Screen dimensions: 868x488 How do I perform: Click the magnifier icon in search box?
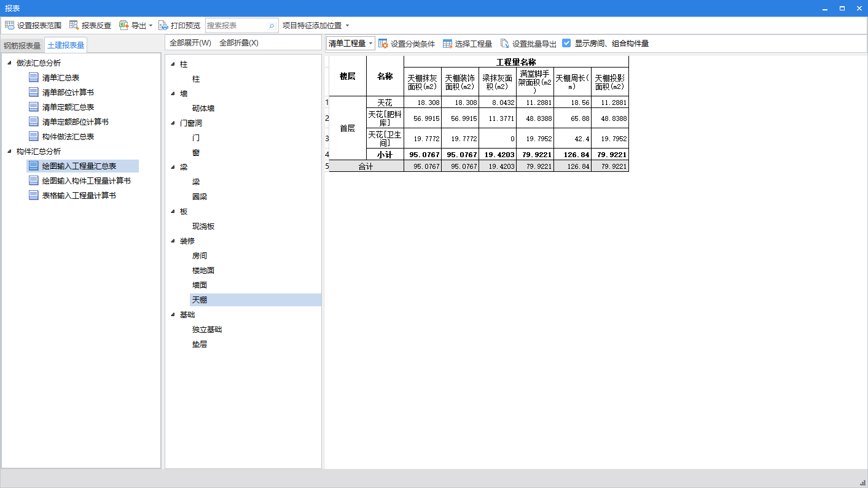point(272,26)
